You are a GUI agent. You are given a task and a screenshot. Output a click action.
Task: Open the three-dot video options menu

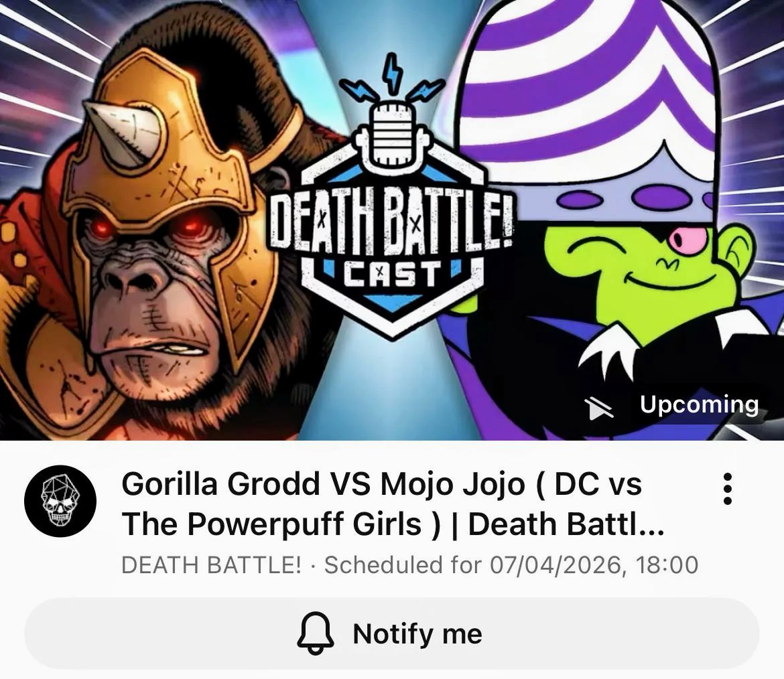pyautogui.click(x=728, y=489)
